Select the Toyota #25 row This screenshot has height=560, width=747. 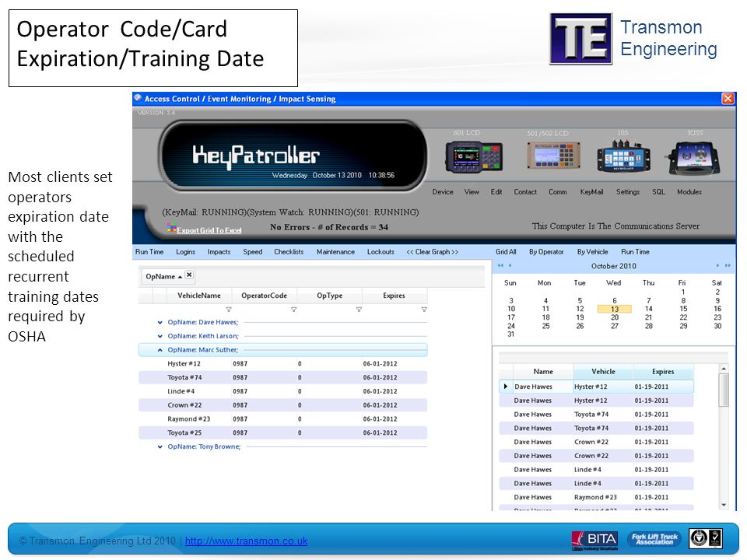tap(283, 433)
